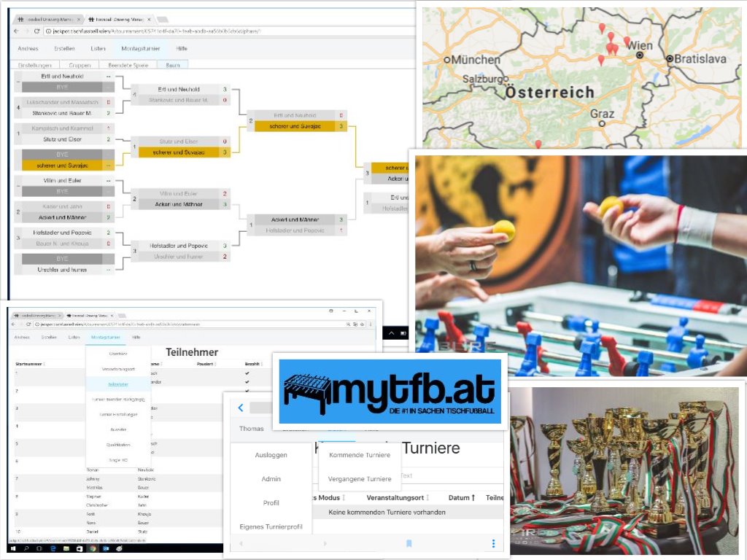Click the back arrow in bracket browser
The image size is (747, 560).
coord(17,31)
